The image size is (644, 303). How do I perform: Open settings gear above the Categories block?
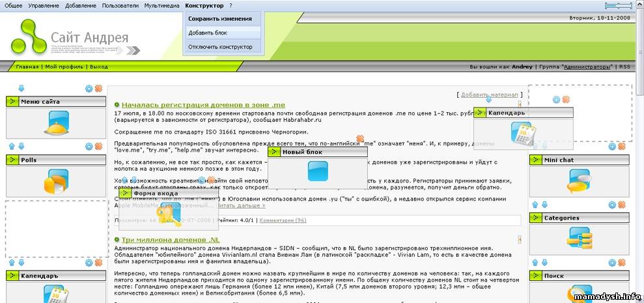point(611,205)
